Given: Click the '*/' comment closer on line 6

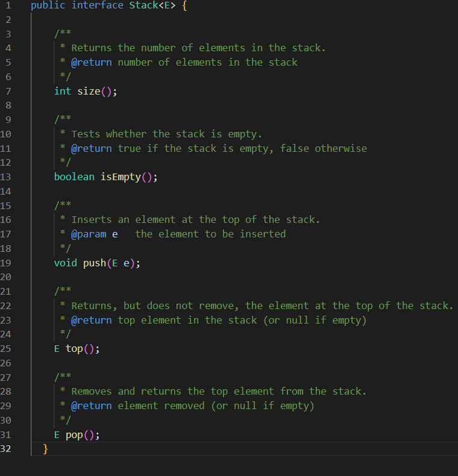Looking at the screenshot, I should point(65,77).
